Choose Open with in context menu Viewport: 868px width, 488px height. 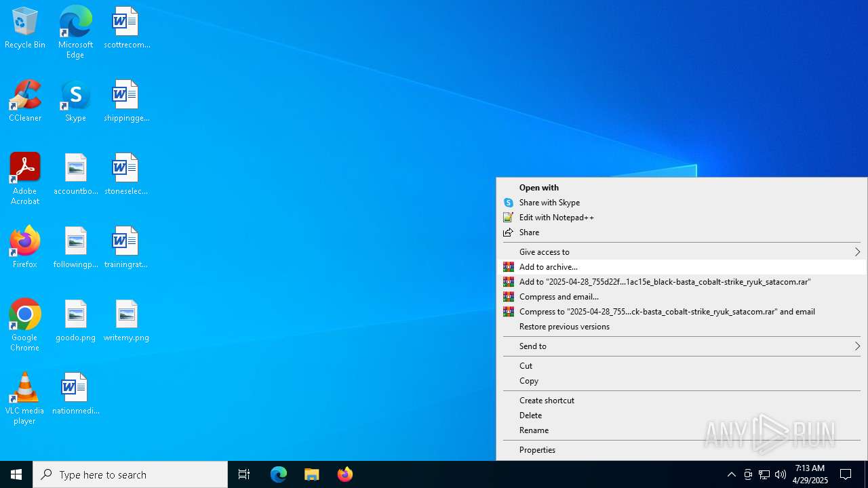[682, 188]
